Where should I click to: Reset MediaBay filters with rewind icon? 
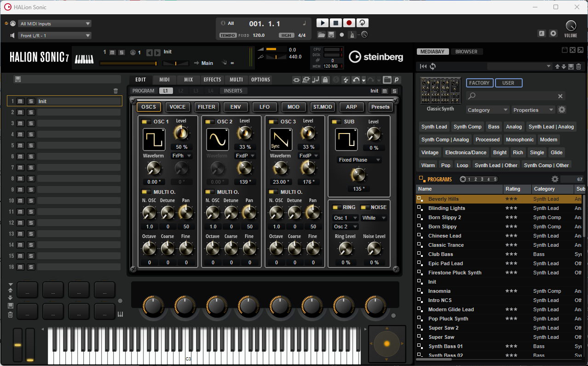pyautogui.click(x=423, y=66)
